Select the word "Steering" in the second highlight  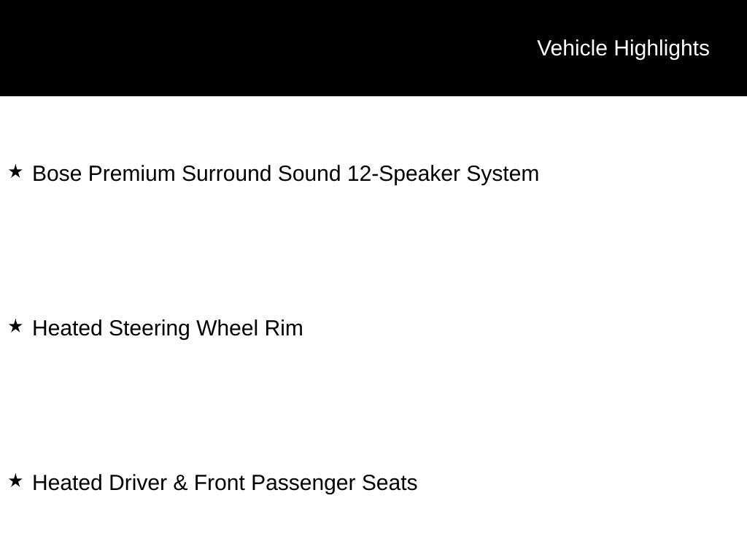tap(149, 329)
